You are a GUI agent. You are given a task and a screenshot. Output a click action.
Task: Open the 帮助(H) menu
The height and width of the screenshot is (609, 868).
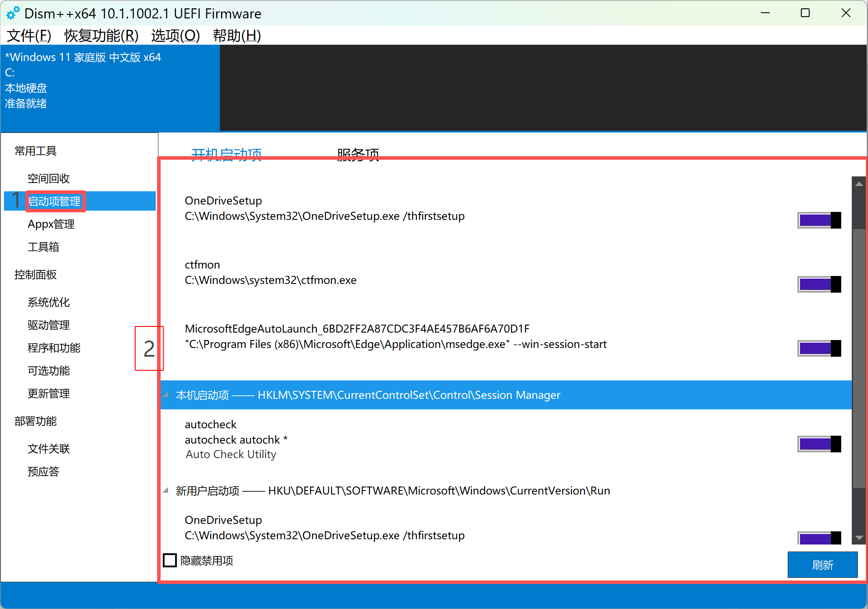point(237,35)
